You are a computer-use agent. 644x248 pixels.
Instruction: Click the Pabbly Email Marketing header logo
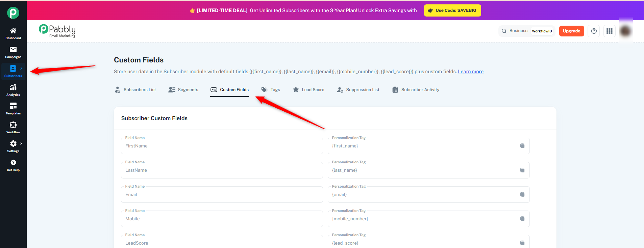click(x=57, y=31)
